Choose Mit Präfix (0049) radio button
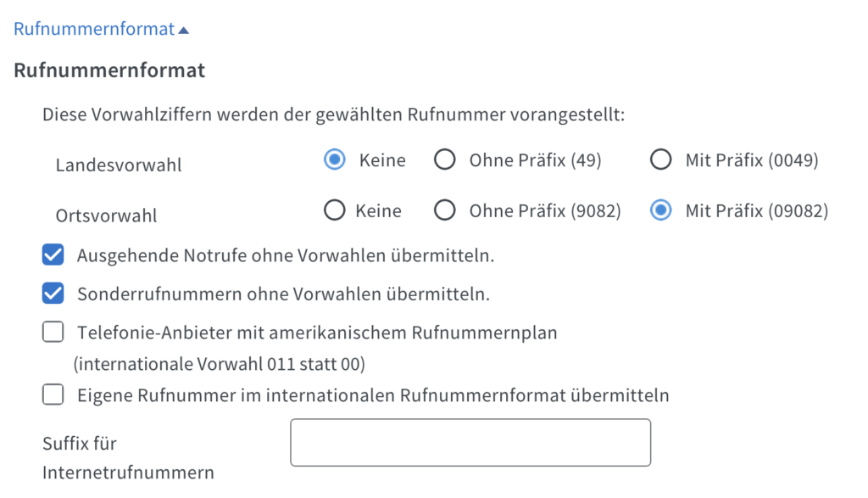The width and height of the screenshot is (868, 498). point(661,160)
